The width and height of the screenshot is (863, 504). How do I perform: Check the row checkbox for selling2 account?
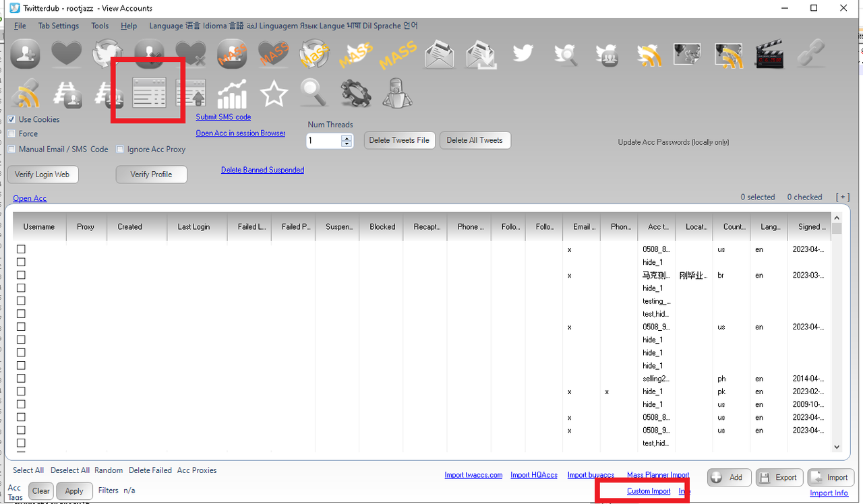(x=21, y=378)
